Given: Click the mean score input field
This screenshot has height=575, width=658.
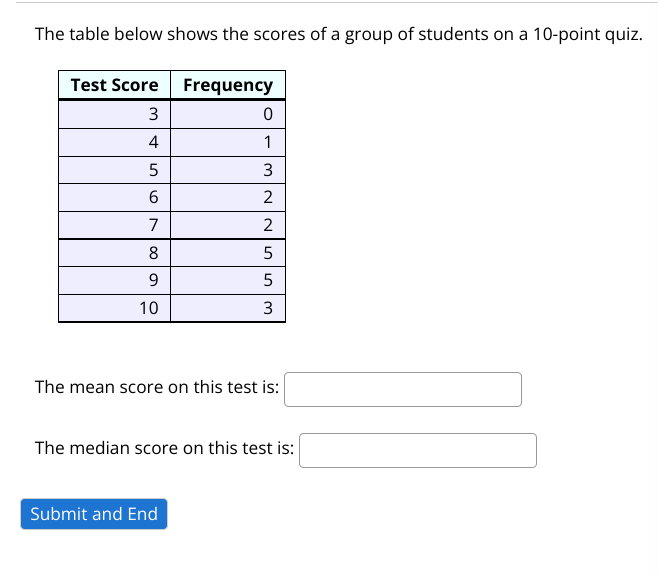Looking at the screenshot, I should click(x=403, y=389).
